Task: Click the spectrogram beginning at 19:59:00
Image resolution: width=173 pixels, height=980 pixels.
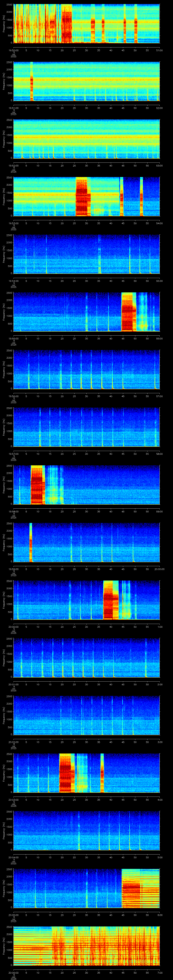Action: coord(87,543)
